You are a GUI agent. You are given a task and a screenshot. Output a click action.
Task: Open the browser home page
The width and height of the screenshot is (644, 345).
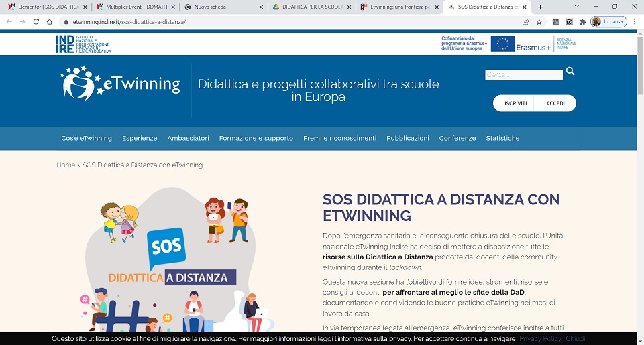[x=50, y=22]
